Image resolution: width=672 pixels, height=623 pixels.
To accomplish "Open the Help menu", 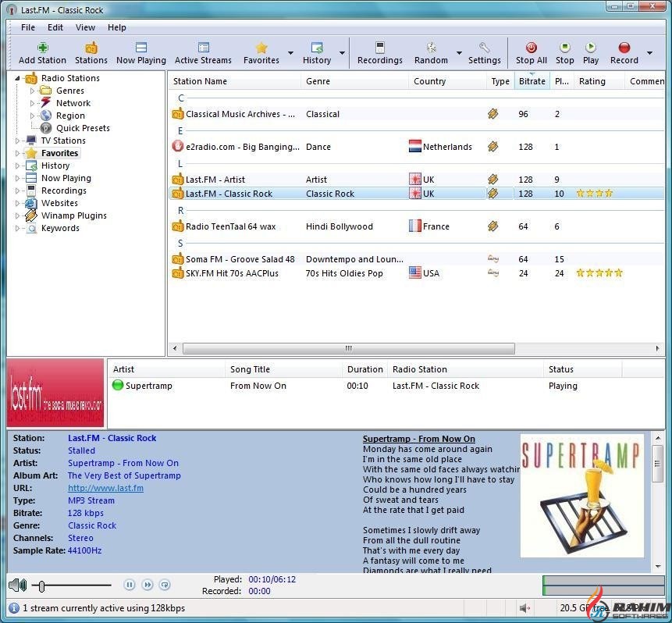I will click(116, 27).
